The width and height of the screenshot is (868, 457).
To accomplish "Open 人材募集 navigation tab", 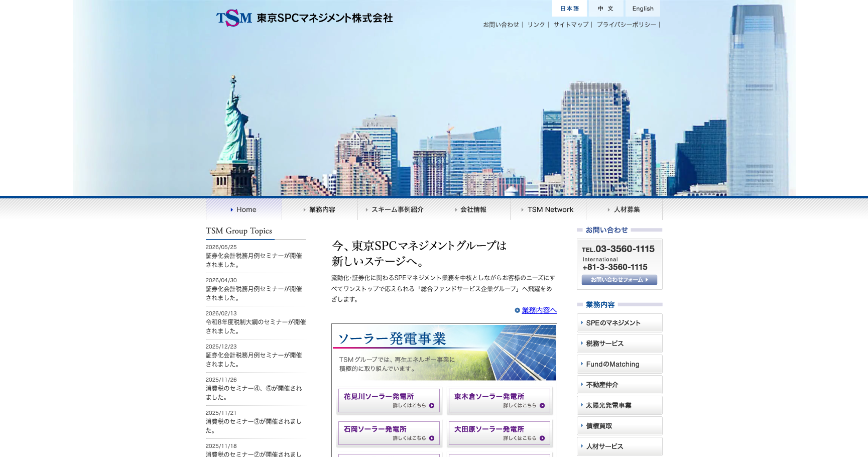I will [625, 209].
